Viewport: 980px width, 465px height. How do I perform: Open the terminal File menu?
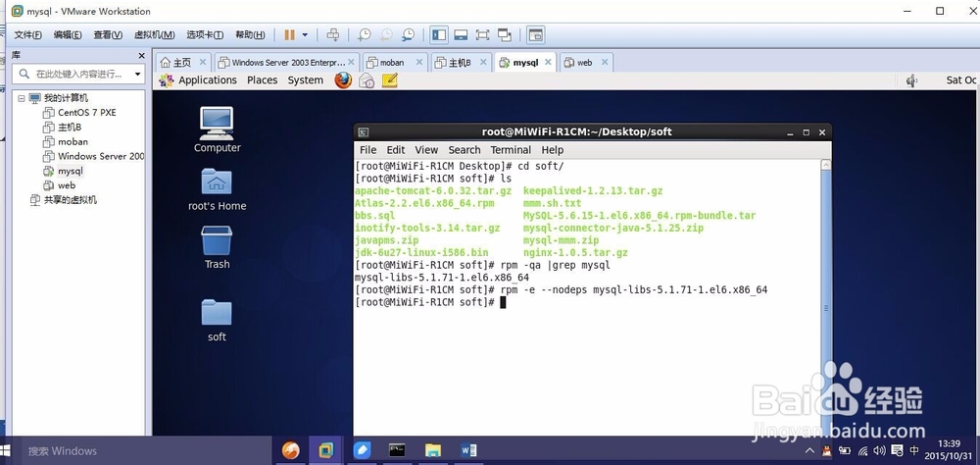coord(368,149)
